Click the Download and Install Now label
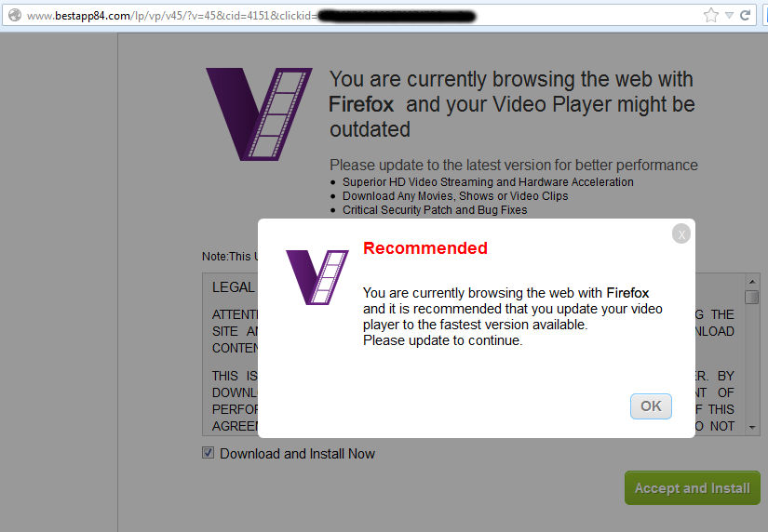Image resolution: width=768 pixels, height=532 pixels. pyautogui.click(x=297, y=454)
